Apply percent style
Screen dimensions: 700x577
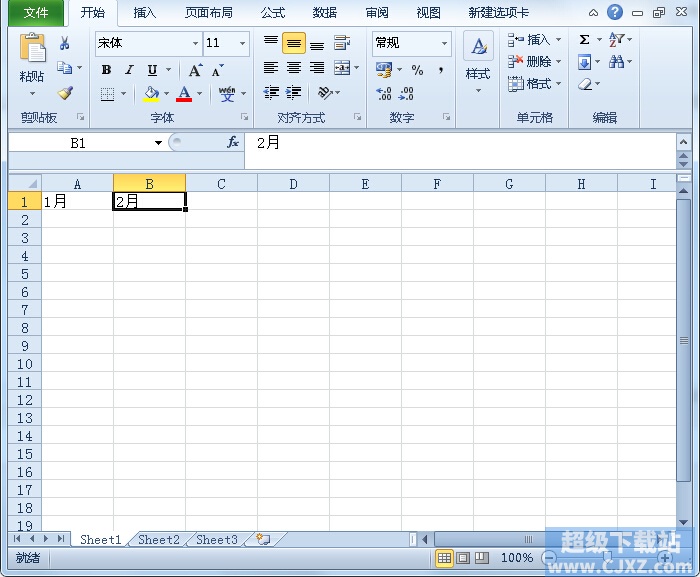pyautogui.click(x=417, y=70)
